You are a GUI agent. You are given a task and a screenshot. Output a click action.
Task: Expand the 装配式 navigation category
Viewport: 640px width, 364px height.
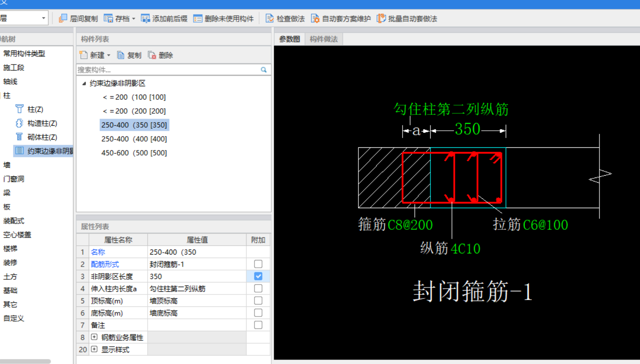[14, 220]
